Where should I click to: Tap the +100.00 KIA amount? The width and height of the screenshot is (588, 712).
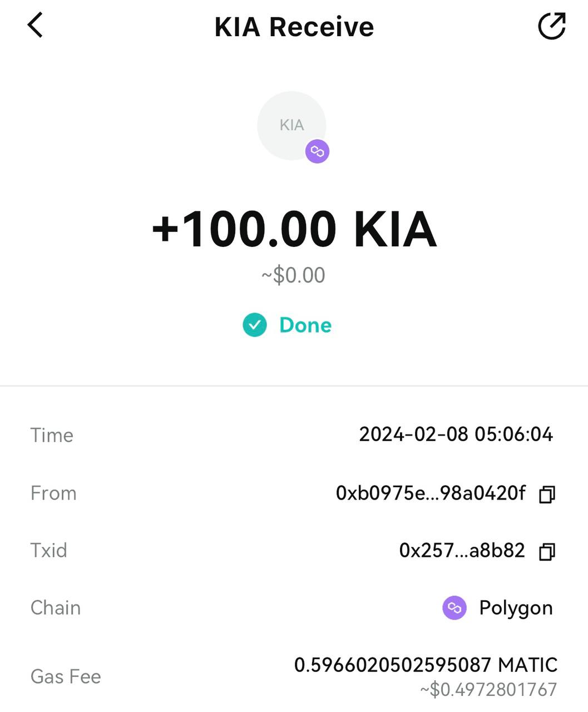pyautogui.click(x=294, y=229)
